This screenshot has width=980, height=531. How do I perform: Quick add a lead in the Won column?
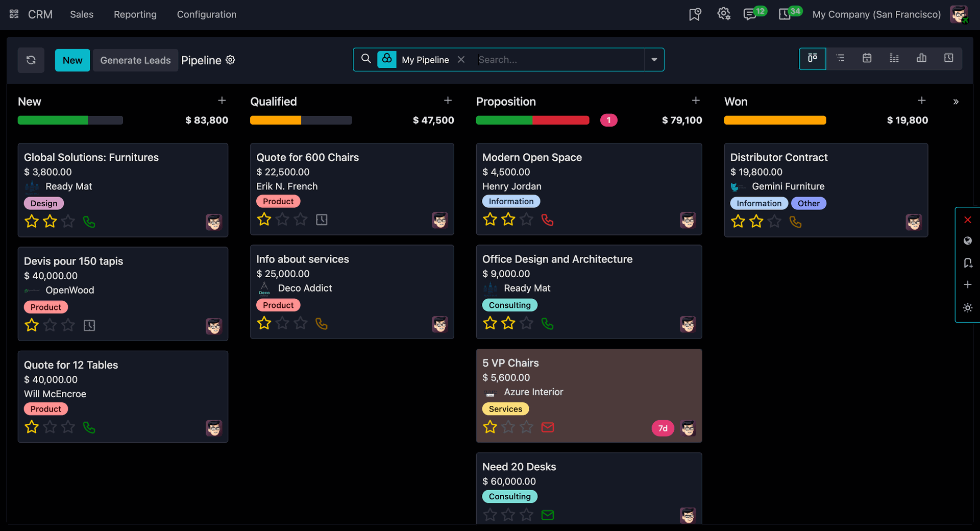[922, 101]
